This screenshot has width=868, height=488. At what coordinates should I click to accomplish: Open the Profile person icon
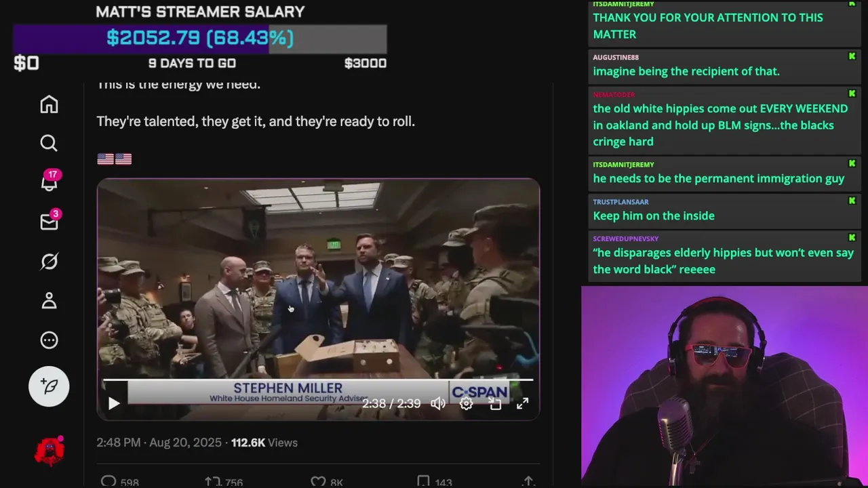pyautogui.click(x=49, y=301)
